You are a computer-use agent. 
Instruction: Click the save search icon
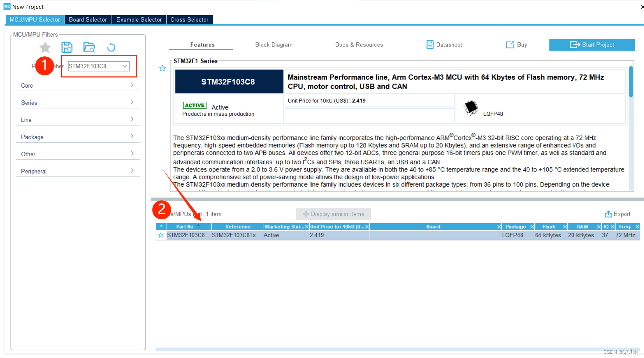67,47
